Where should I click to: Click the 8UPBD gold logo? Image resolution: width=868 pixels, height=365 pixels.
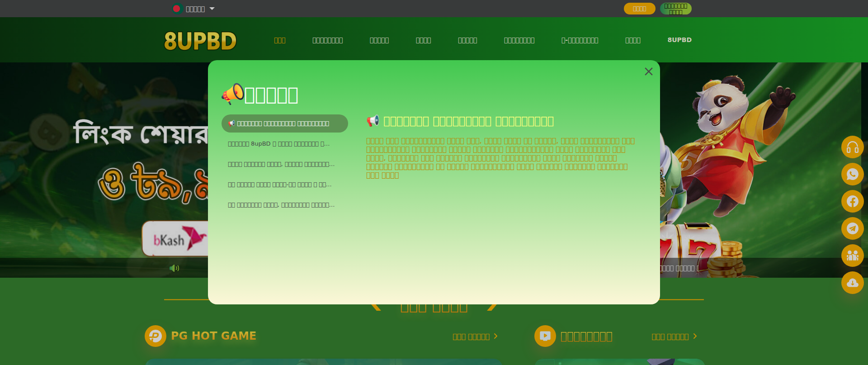click(200, 41)
